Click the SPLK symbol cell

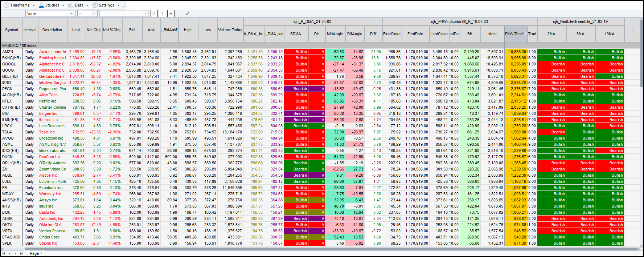12,243
